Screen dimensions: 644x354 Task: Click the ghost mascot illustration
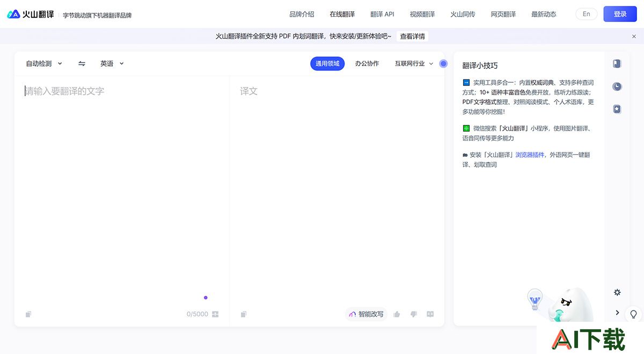570,306
